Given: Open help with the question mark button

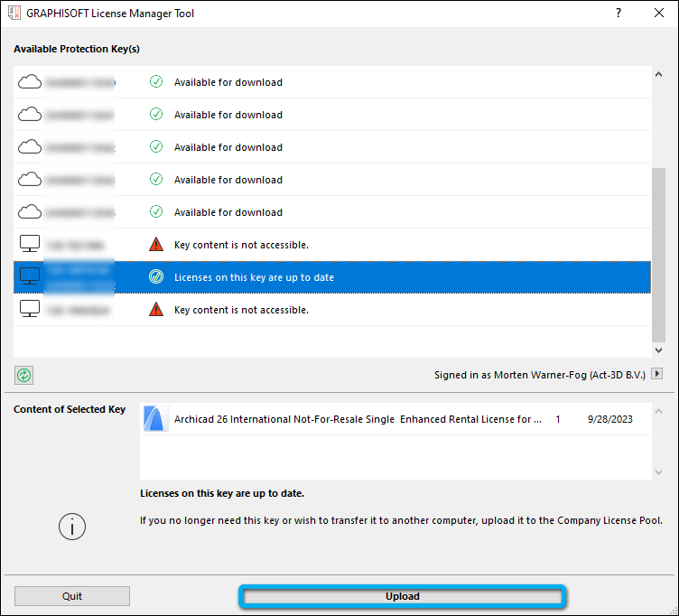Looking at the screenshot, I should pyautogui.click(x=619, y=14).
